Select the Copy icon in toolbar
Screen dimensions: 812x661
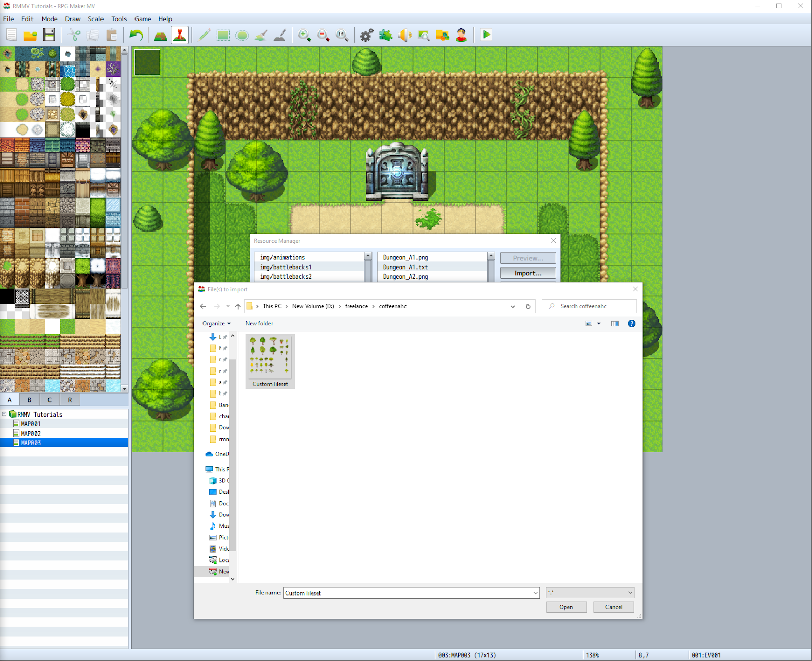(x=93, y=35)
